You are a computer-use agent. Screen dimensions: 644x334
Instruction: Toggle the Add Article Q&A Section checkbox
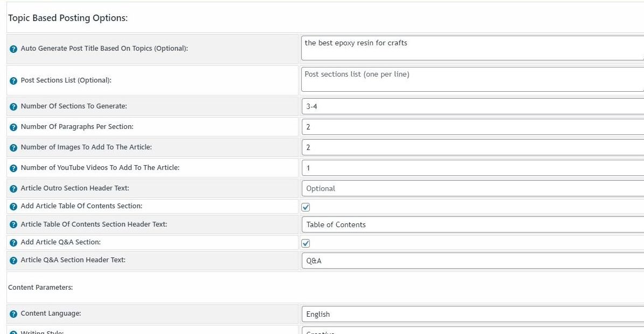click(306, 243)
